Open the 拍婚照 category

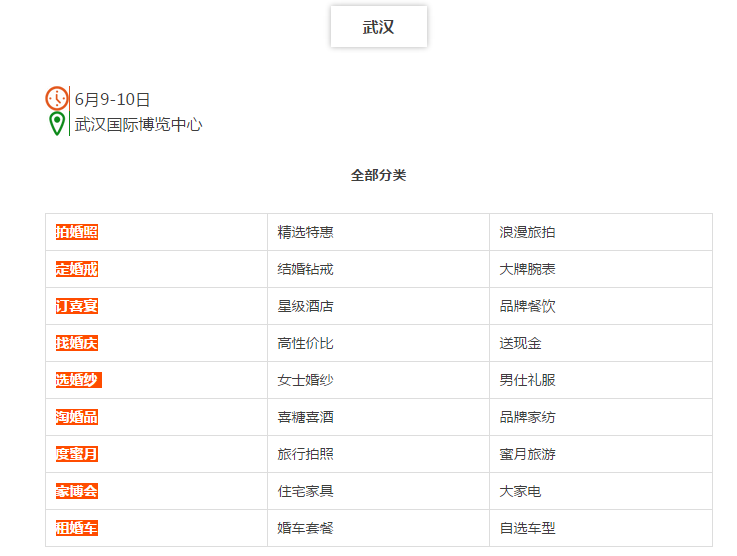pyautogui.click(x=77, y=232)
